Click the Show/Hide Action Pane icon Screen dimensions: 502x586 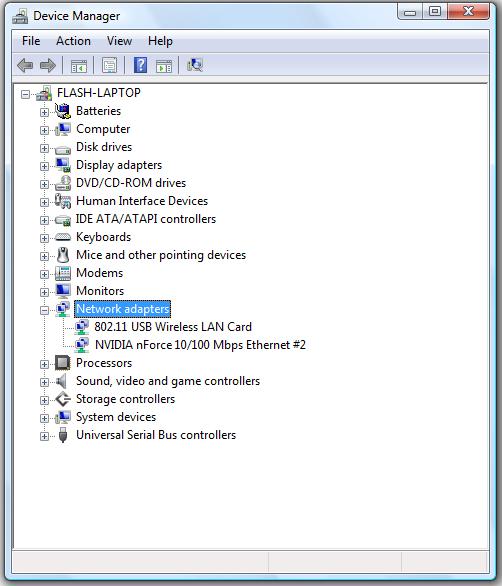[x=164, y=66]
